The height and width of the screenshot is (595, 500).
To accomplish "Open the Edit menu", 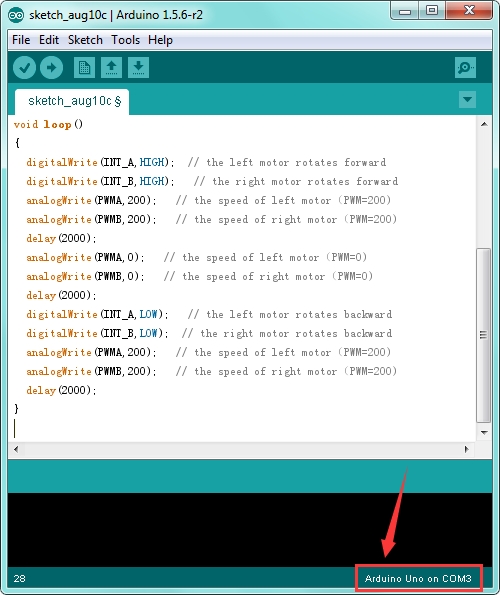I will [49, 40].
